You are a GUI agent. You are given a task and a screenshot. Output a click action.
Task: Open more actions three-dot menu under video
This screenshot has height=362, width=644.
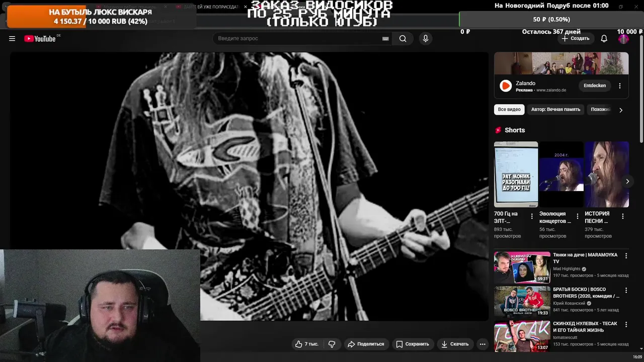pyautogui.click(x=482, y=344)
